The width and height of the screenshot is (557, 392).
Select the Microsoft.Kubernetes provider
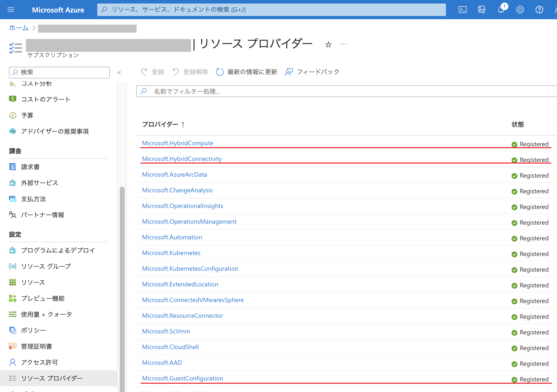(171, 253)
